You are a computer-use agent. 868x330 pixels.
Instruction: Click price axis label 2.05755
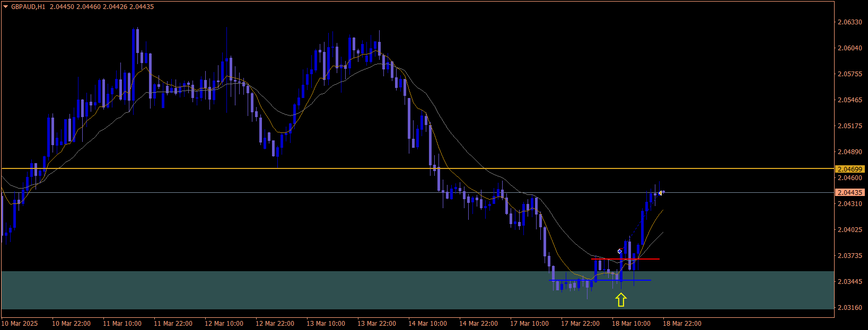[x=849, y=74]
